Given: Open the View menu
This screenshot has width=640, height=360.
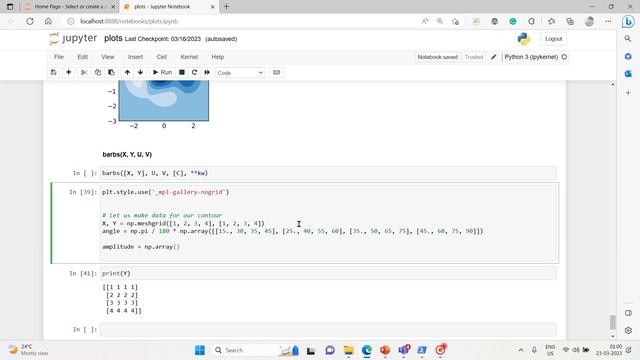Looking at the screenshot, I should pos(108,57).
